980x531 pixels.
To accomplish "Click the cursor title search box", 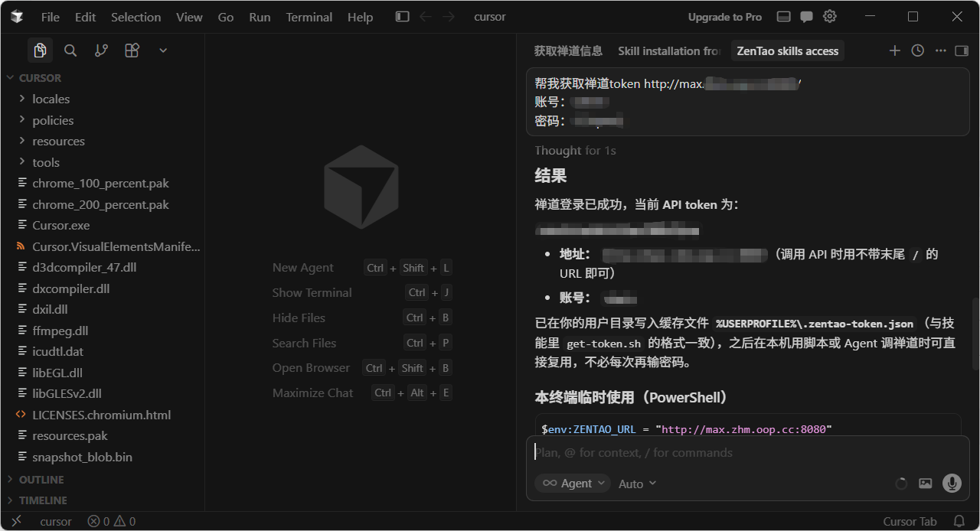I will (x=490, y=17).
